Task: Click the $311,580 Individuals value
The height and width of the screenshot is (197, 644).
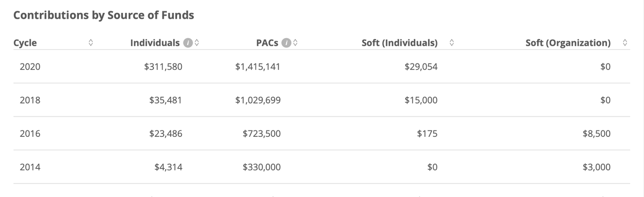Action: pyautogui.click(x=164, y=67)
